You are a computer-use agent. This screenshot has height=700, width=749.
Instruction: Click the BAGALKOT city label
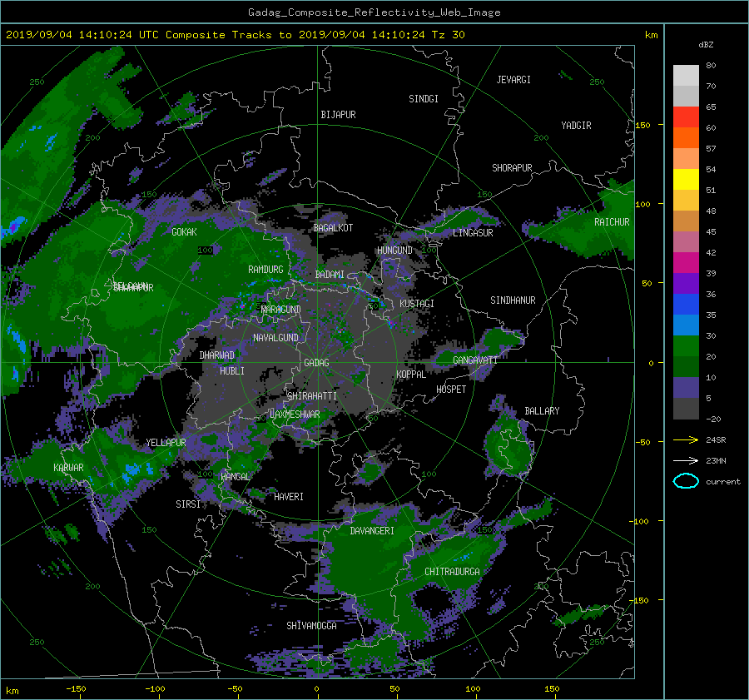pyautogui.click(x=334, y=228)
